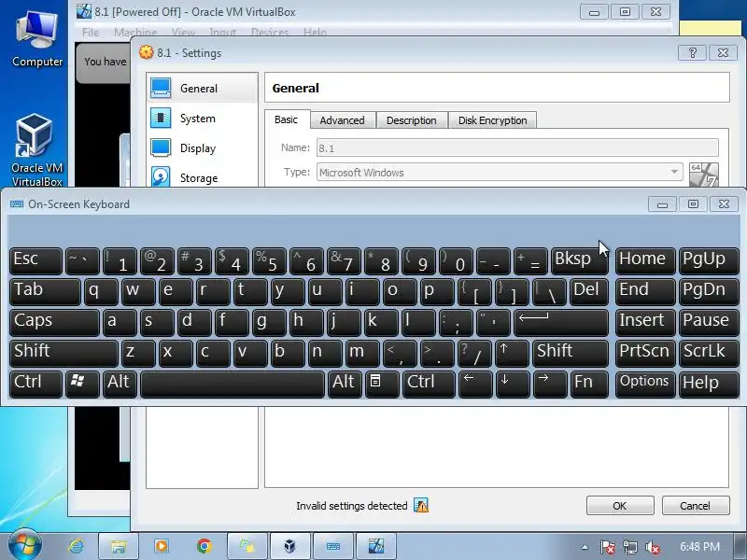
Task: Click the down arrow key on keyboard
Action: click(x=512, y=384)
